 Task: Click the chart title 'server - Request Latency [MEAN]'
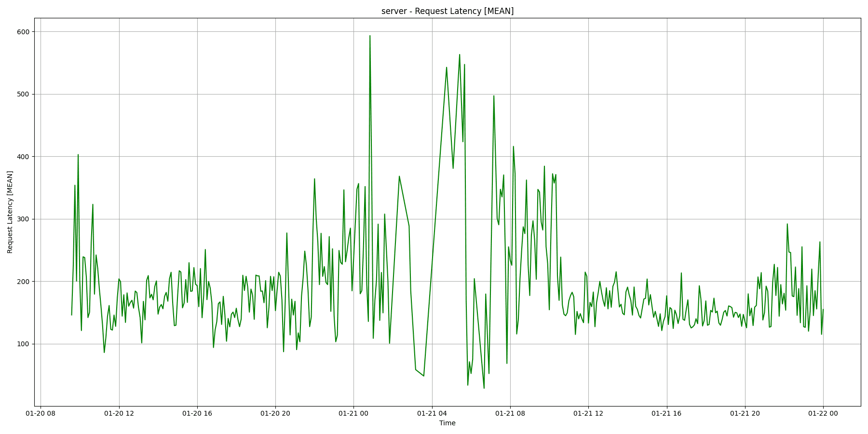(x=448, y=11)
